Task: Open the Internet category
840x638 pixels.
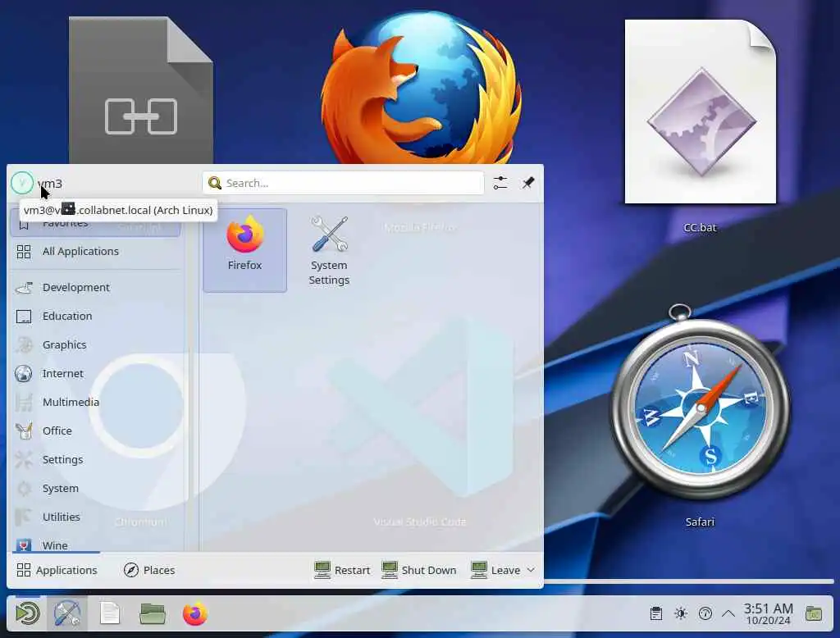Action: click(95, 373)
